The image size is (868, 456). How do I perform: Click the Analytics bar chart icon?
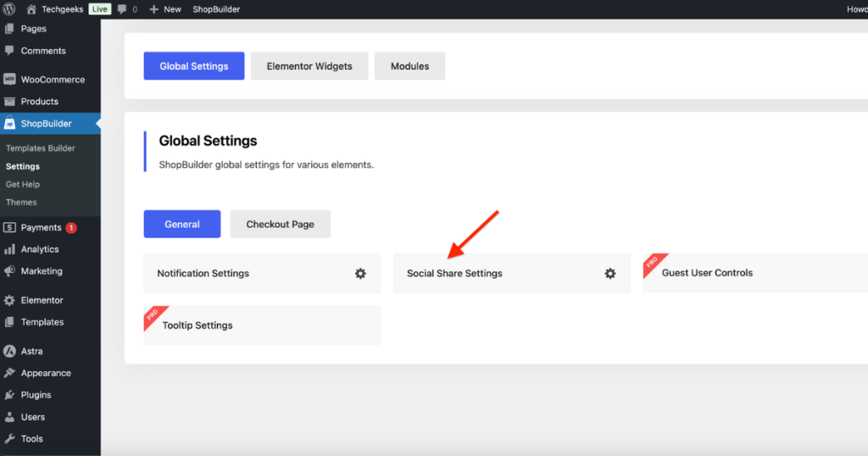(9, 249)
